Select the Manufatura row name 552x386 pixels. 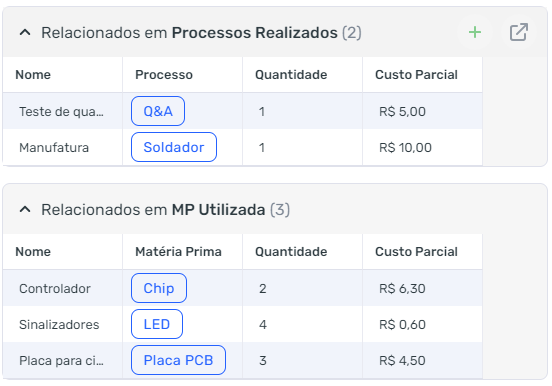click(x=54, y=148)
